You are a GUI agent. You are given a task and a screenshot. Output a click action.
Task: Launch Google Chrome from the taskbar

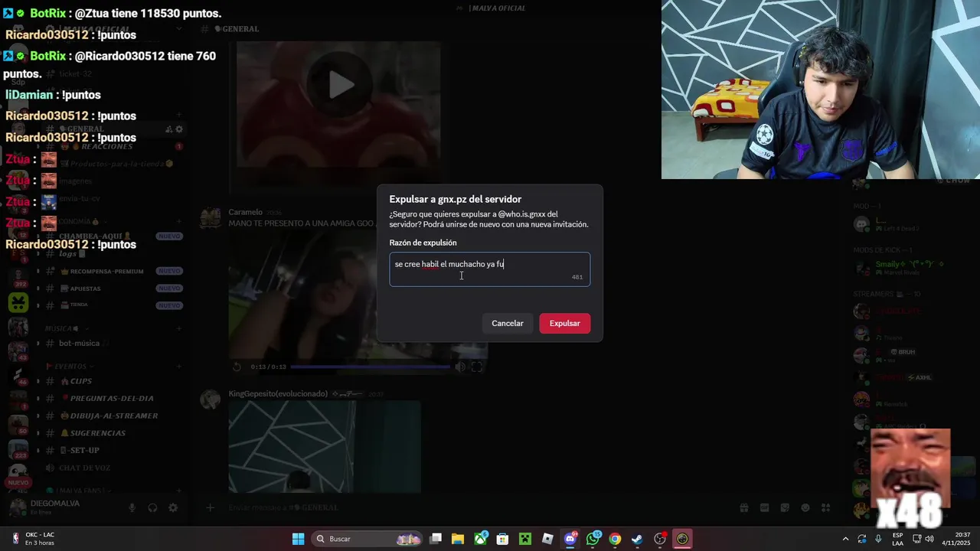[x=615, y=539]
